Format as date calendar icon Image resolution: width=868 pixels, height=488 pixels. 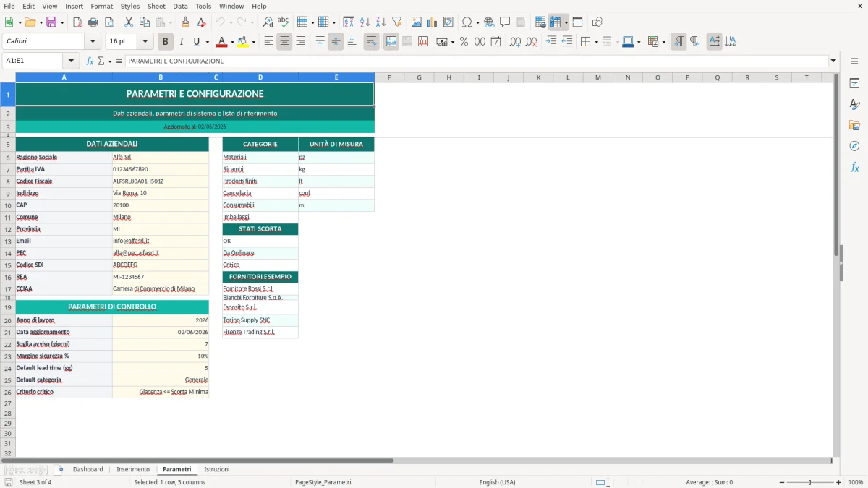[495, 42]
